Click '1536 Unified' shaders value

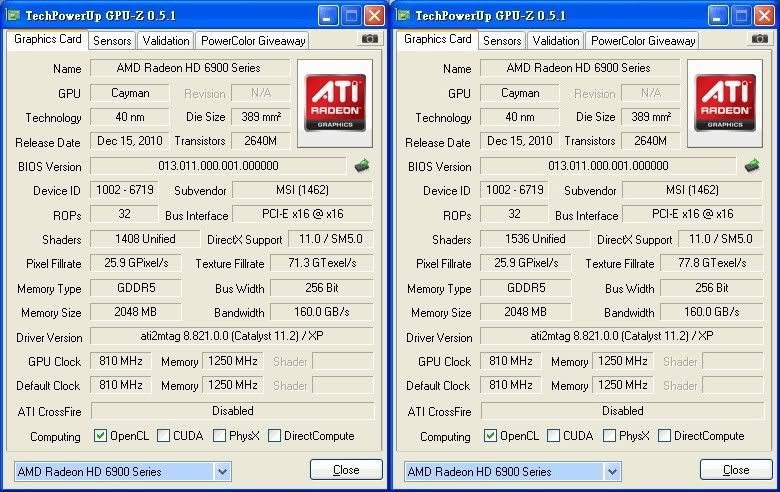point(535,239)
